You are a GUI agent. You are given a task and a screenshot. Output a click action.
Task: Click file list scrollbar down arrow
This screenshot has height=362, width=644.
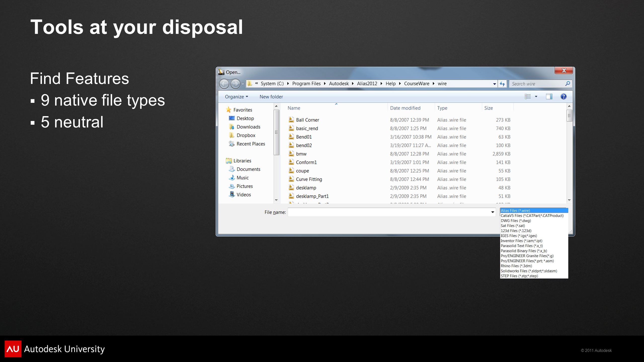pos(569,200)
